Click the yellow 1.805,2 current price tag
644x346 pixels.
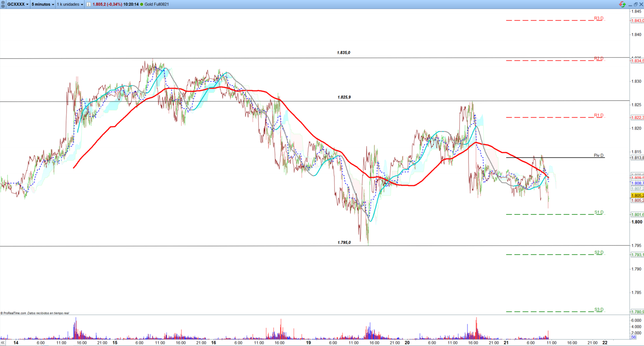point(637,195)
